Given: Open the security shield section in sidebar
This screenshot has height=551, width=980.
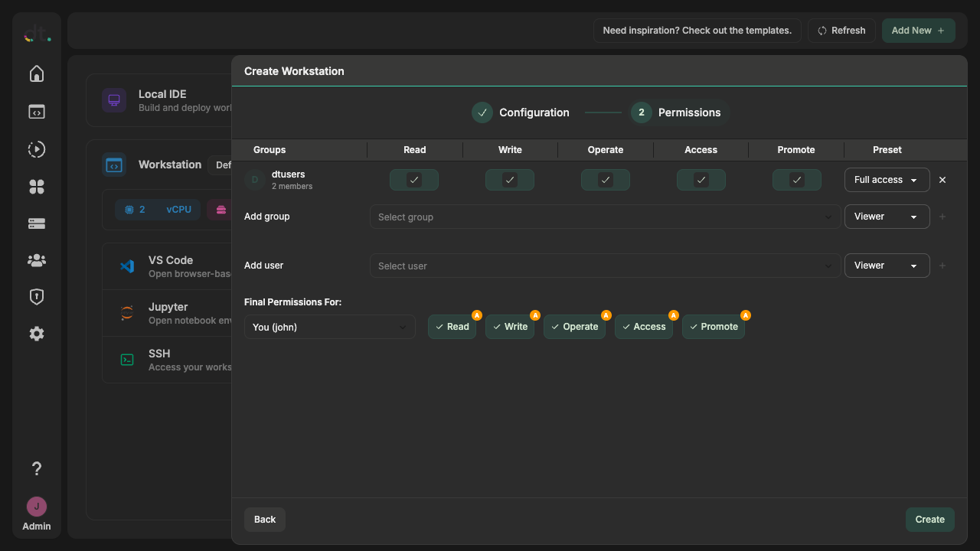Looking at the screenshot, I should (x=36, y=297).
